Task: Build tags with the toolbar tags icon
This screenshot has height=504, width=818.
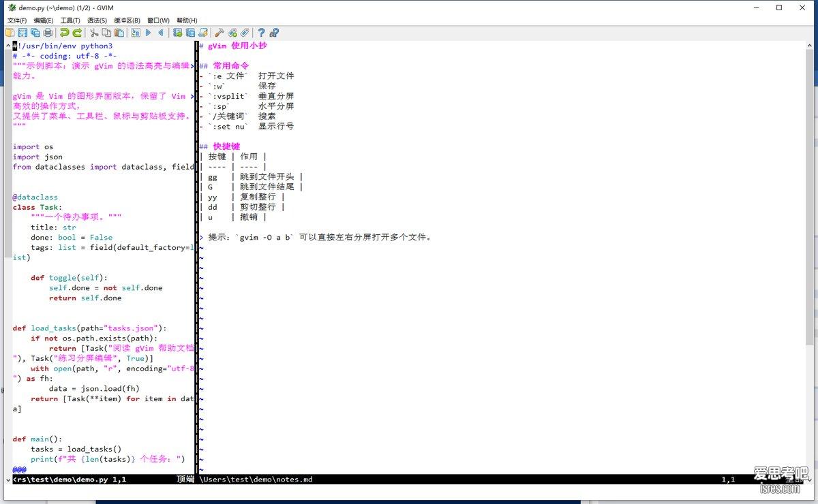Action: (232, 33)
